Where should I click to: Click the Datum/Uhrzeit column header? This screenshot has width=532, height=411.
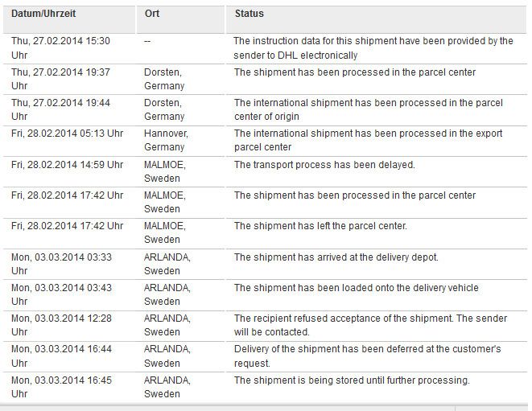[x=43, y=14]
